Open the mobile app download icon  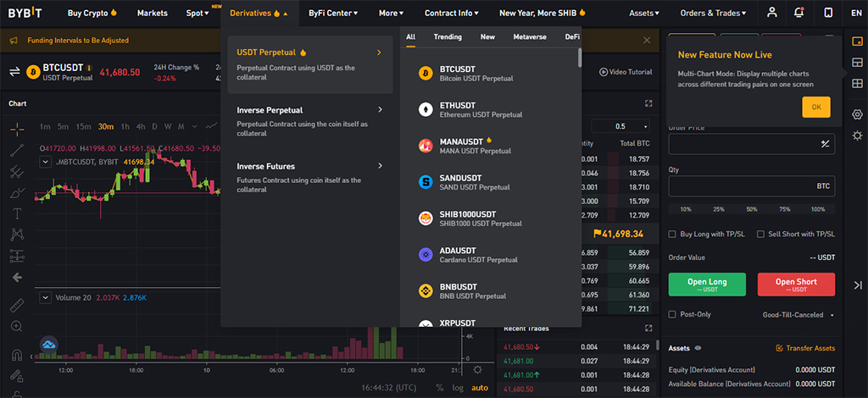828,13
